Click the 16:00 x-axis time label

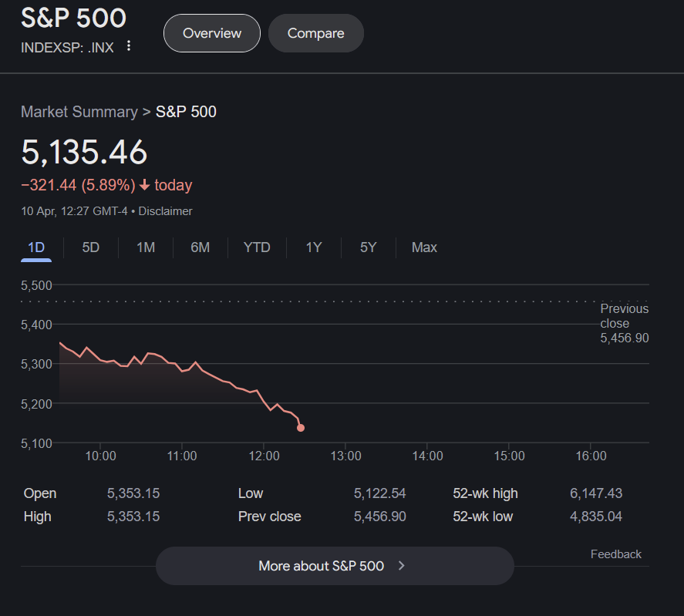pos(591,456)
